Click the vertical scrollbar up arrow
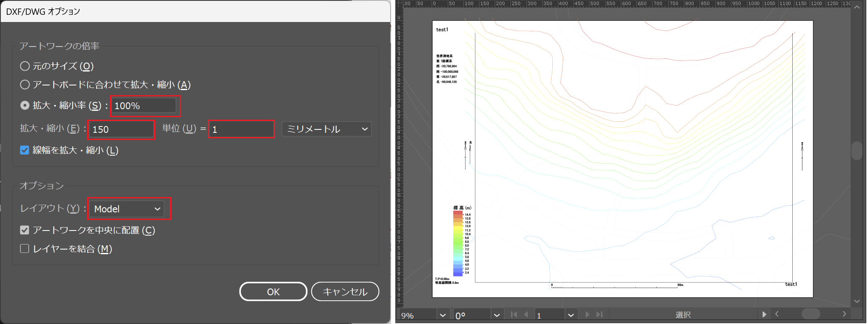Image resolution: width=868 pixels, height=324 pixels. click(857, 8)
